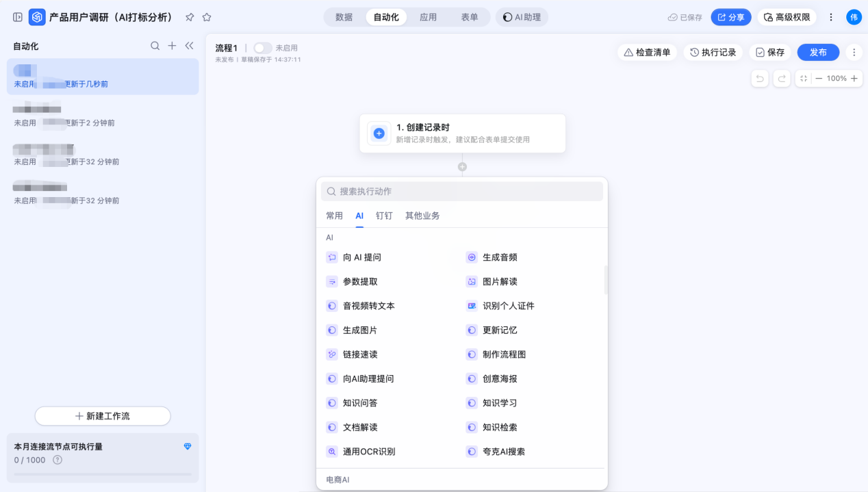The height and width of the screenshot is (492, 868).
Task: Star this document as a favorite
Action: (x=207, y=17)
